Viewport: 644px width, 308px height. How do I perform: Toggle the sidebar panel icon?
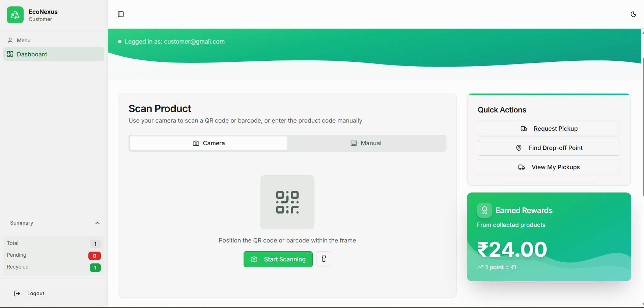pos(121,14)
